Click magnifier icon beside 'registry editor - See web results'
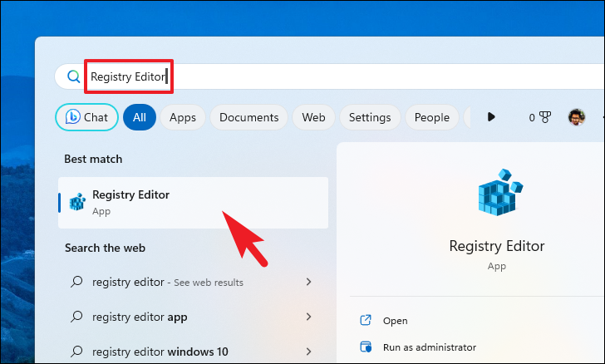Viewport: 605px width, 364px height. [x=76, y=282]
